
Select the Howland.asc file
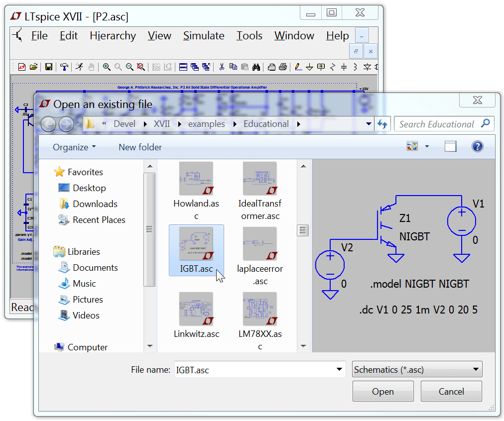(x=196, y=191)
